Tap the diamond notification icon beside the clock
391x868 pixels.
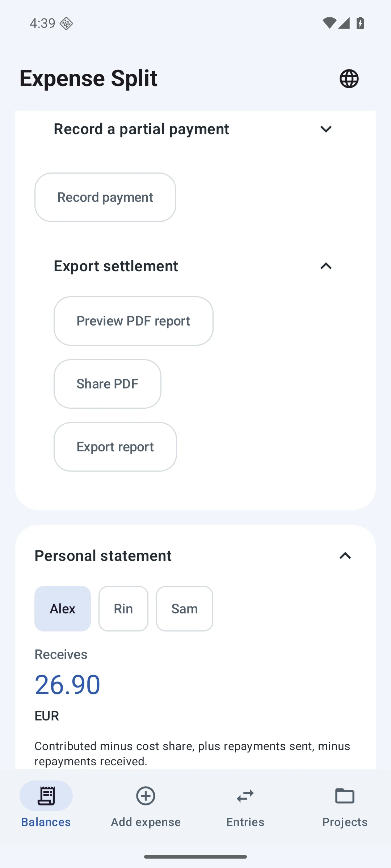66,24
